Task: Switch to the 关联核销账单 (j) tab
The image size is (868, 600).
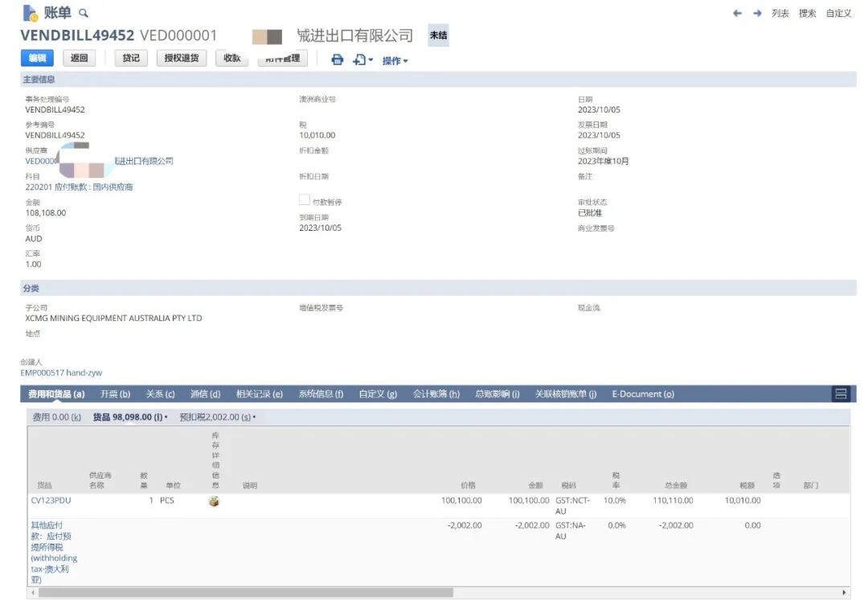Action: click(x=566, y=394)
